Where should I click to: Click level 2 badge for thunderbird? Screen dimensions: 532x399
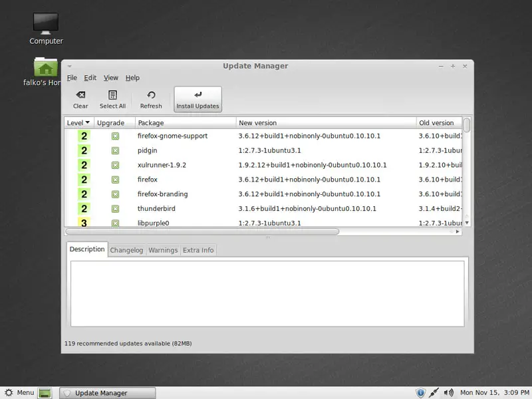pyautogui.click(x=84, y=209)
